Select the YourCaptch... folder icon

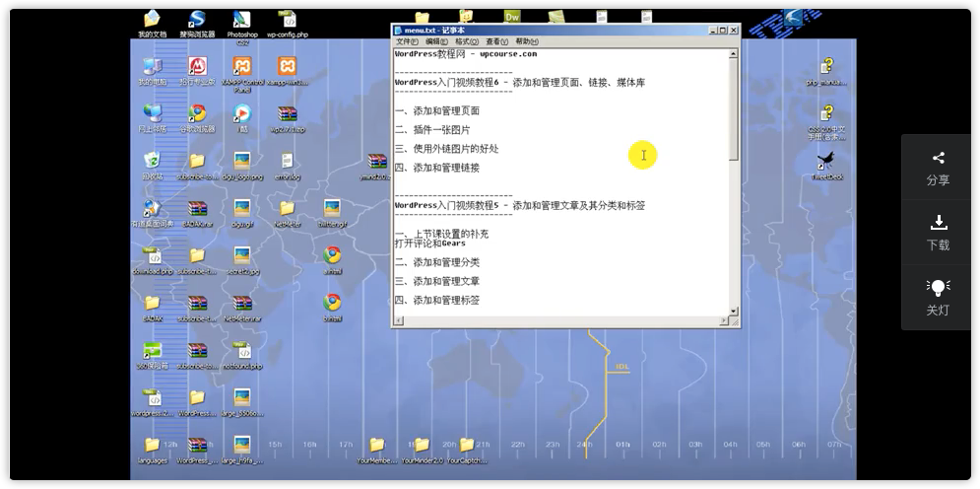tap(467, 451)
